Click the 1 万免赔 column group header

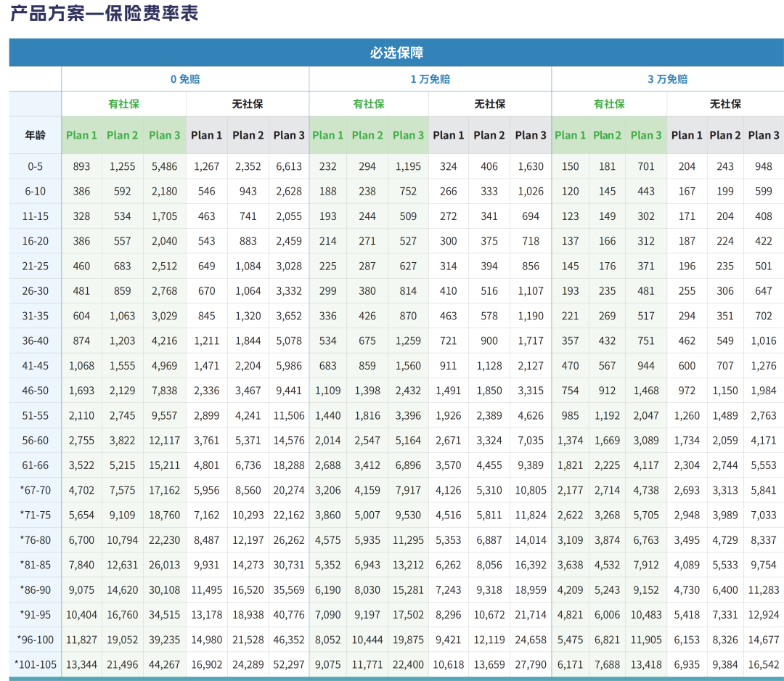tap(430, 79)
